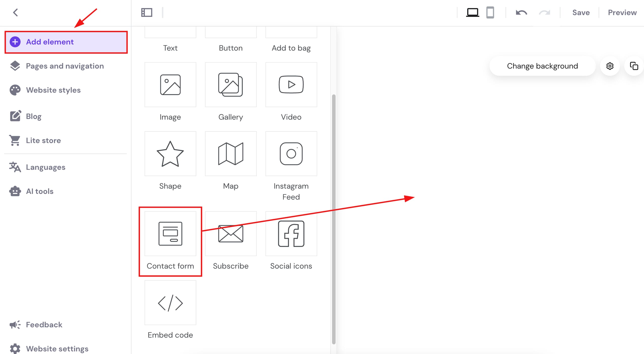644x354 pixels.
Task: Open Pages and navigation menu
Action: (65, 66)
